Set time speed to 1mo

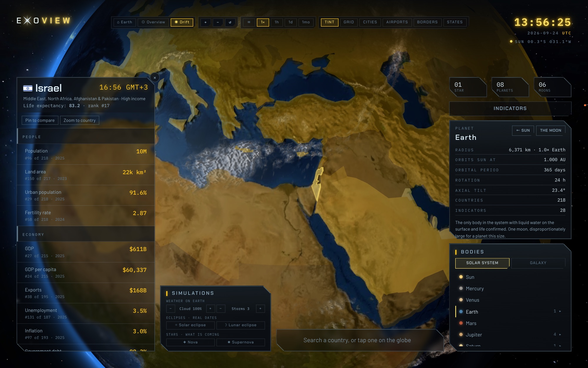(306, 22)
